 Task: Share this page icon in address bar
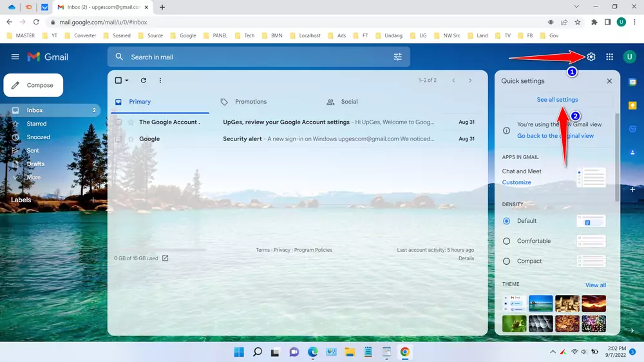564,22
